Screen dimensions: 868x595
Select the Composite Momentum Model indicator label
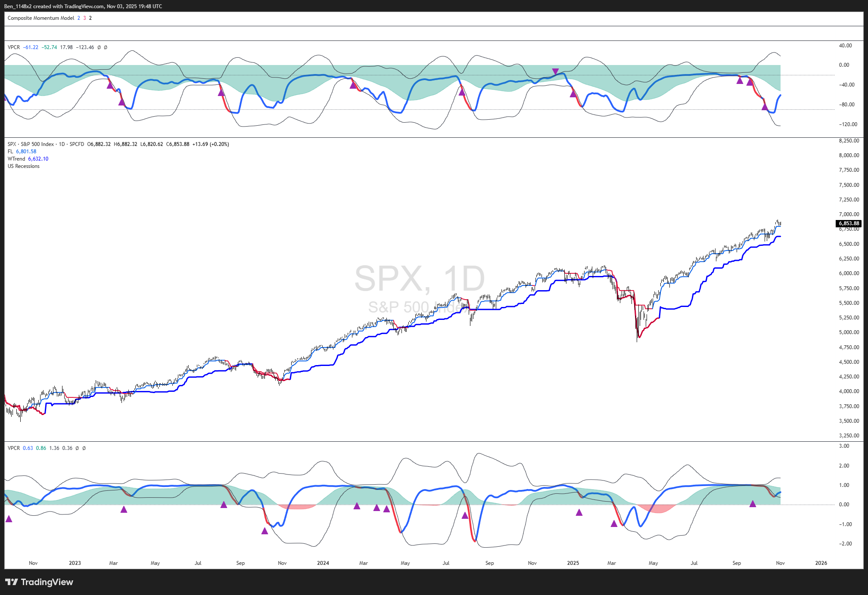click(x=41, y=18)
